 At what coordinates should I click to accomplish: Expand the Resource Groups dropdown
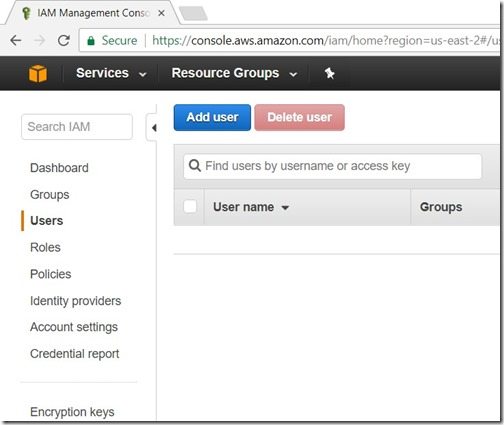234,73
